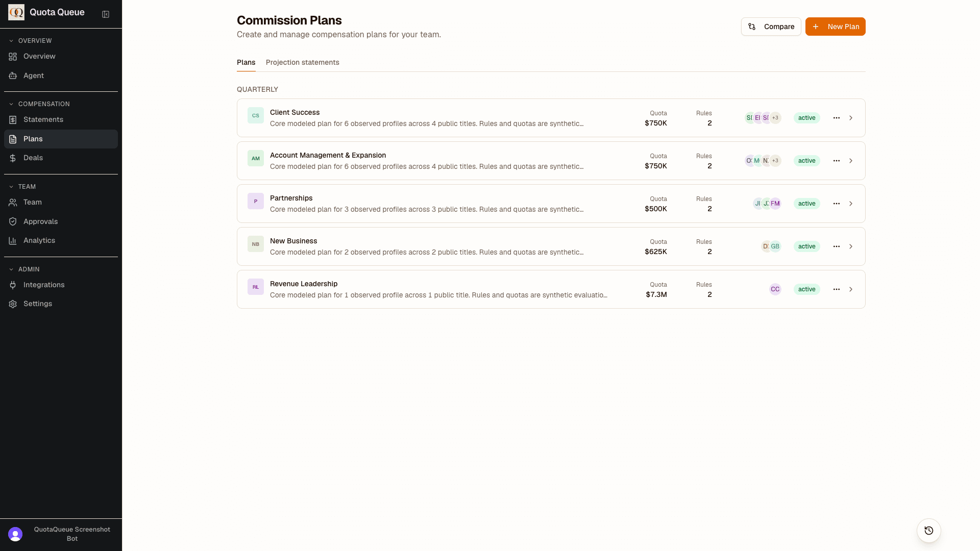Viewport: 980px width, 551px height.
Task: Collapse the ADMIN sidebar section
Action: (24, 269)
